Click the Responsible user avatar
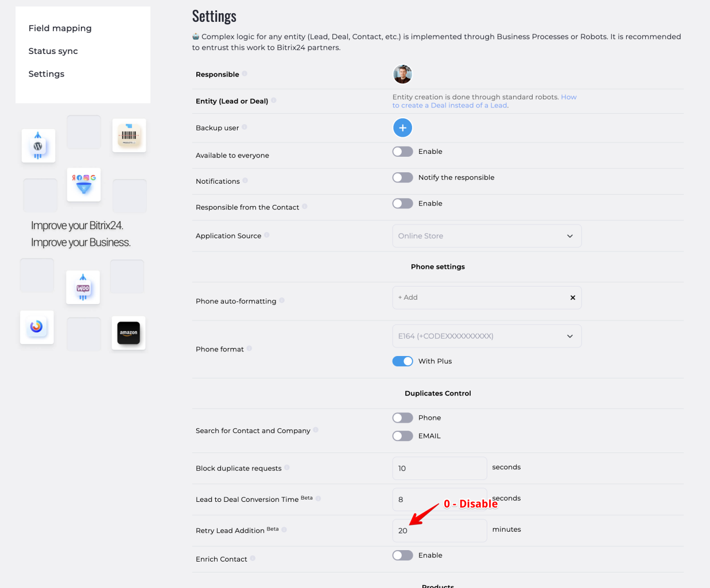 (x=402, y=74)
